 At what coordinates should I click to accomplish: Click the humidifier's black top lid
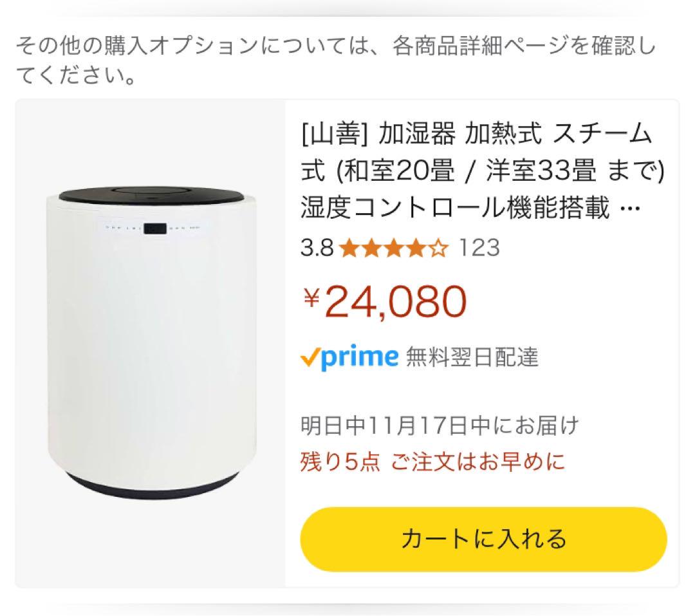tap(151, 195)
